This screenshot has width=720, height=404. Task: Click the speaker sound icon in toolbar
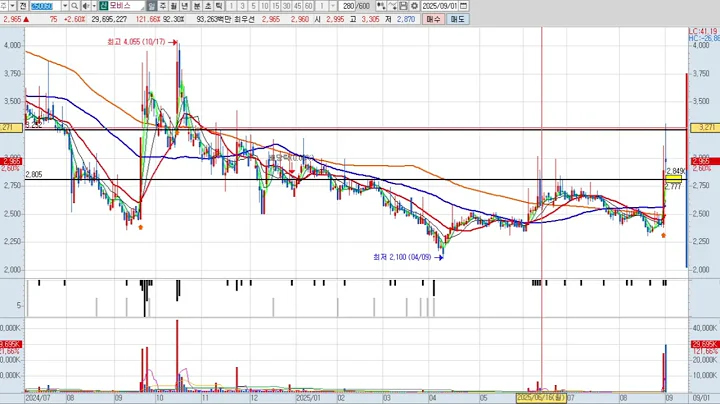(85, 6)
